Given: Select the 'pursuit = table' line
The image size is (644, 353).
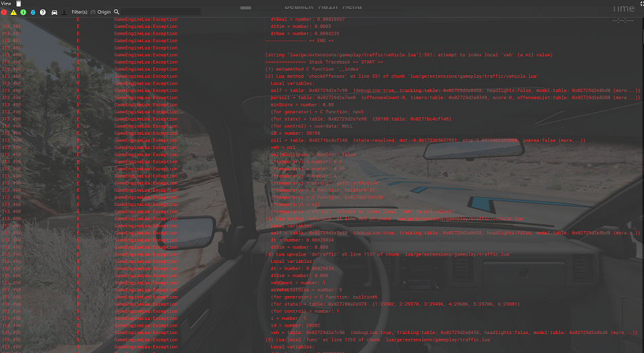Looking at the screenshot, I should [x=455, y=98].
